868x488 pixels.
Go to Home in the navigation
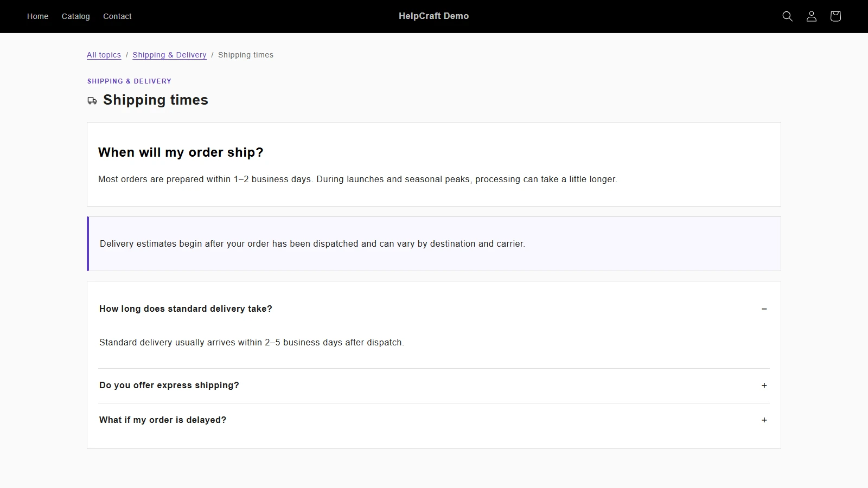(38, 16)
